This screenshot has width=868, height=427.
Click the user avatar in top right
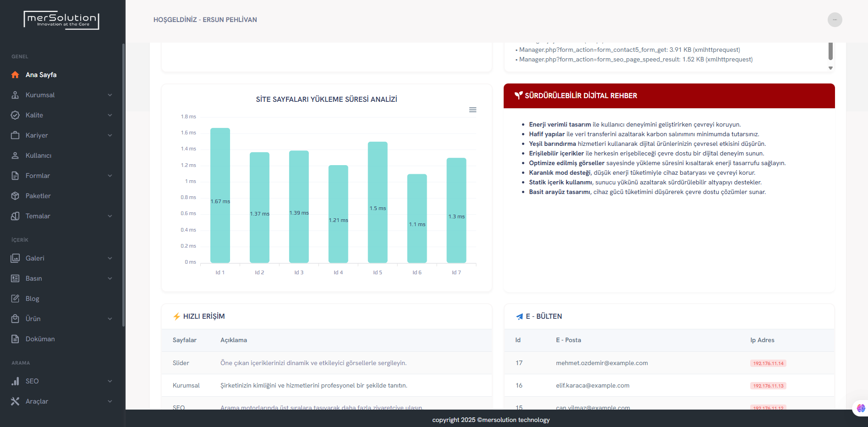pyautogui.click(x=835, y=20)
